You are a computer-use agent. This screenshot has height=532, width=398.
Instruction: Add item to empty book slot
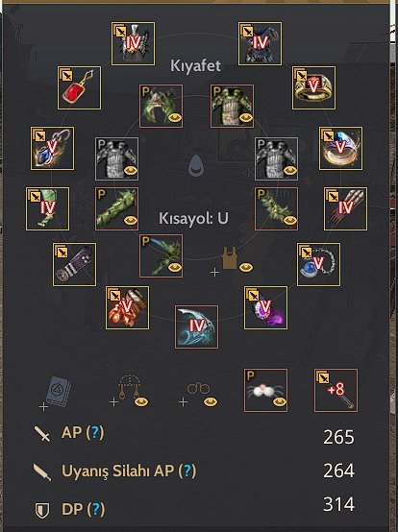coord(56,394)
